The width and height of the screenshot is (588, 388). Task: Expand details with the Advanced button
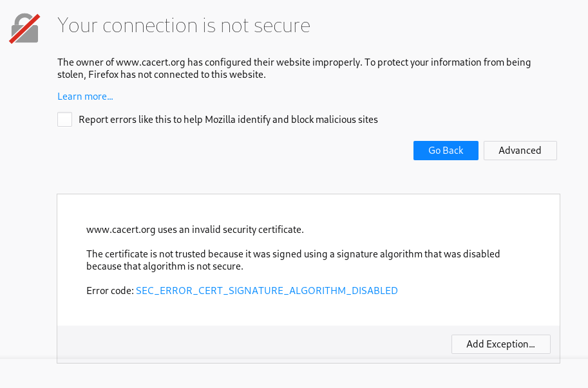(520, 151)
